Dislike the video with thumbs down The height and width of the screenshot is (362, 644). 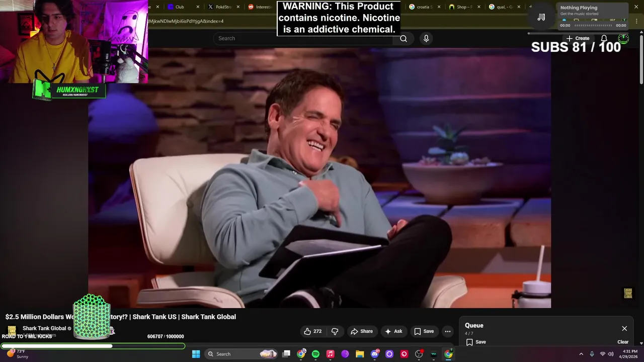[x=335, y=331]
